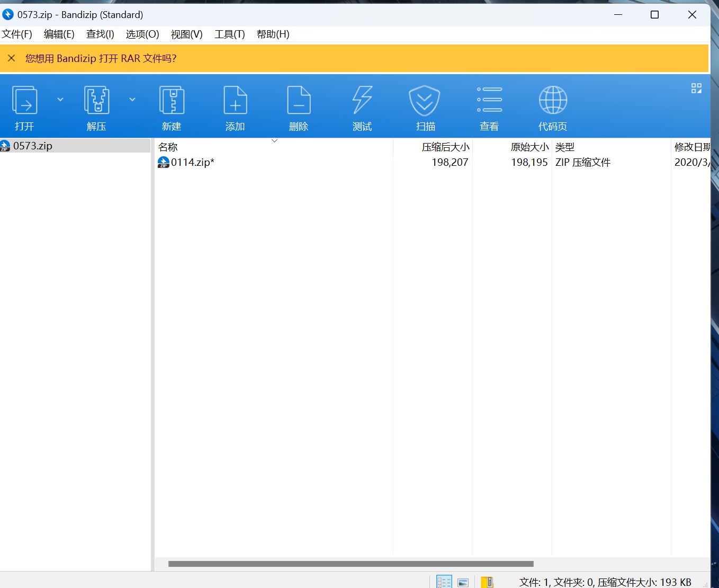Sort by the 名称 column header
The image size is (719, 588).
coord(274,147)
